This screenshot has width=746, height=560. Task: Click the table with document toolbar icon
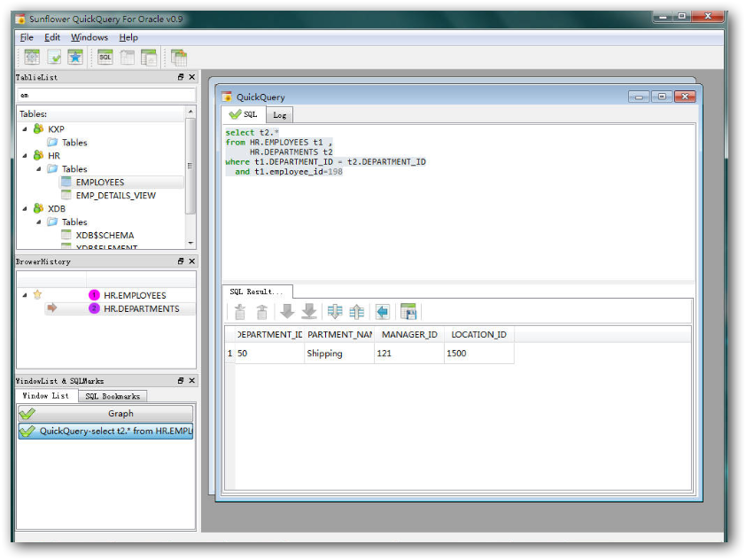click(x=149, y=57)
